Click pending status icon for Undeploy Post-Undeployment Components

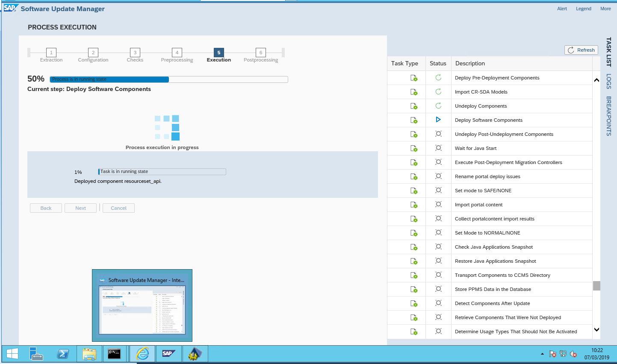[438, 134]
